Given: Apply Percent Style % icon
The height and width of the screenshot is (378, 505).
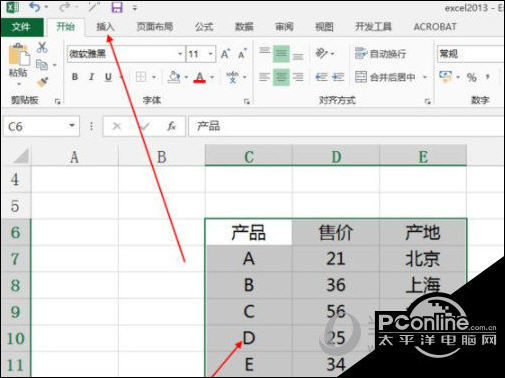Looking at the screenshot, I should click(471, 77).
